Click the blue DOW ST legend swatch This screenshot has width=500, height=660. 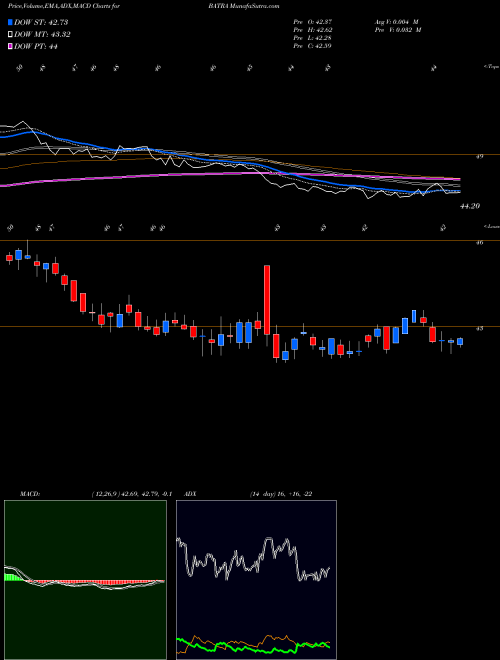[10, 22]
